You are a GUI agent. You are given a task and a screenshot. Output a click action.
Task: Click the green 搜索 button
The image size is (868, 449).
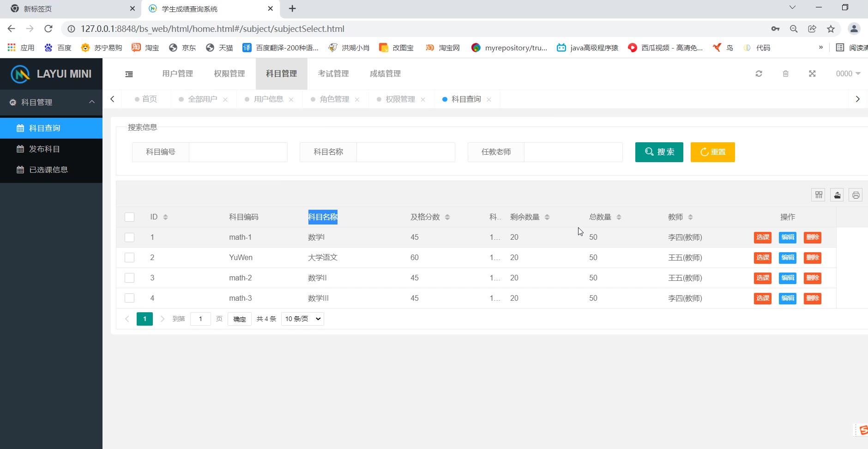(x=659, y=152)
